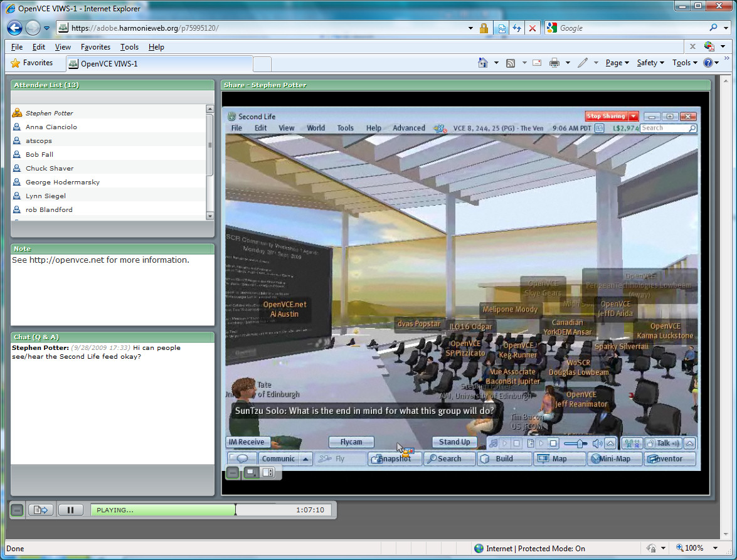Screen dimensions: 737x560
Task: Click the Communicate button
Action: click(278, 458)
